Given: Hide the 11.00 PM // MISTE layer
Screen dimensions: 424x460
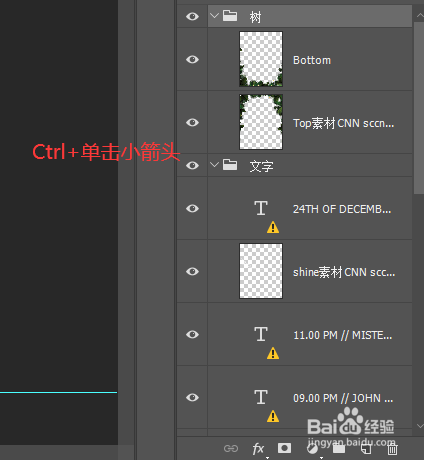Looking at the screenshot, I should point(192,334).
